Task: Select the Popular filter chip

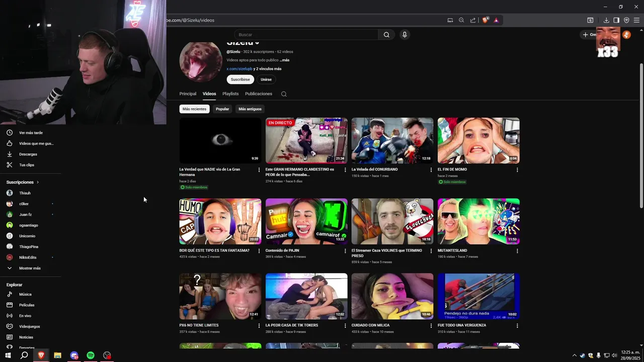Action: pos(222,109)
